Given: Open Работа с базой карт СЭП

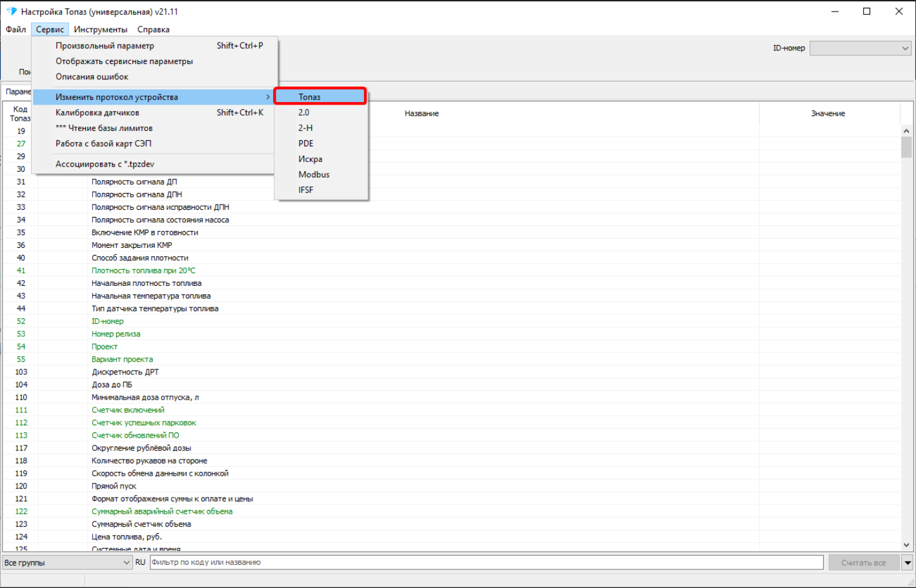Looking at the screenshot, I should pos(155,143).
